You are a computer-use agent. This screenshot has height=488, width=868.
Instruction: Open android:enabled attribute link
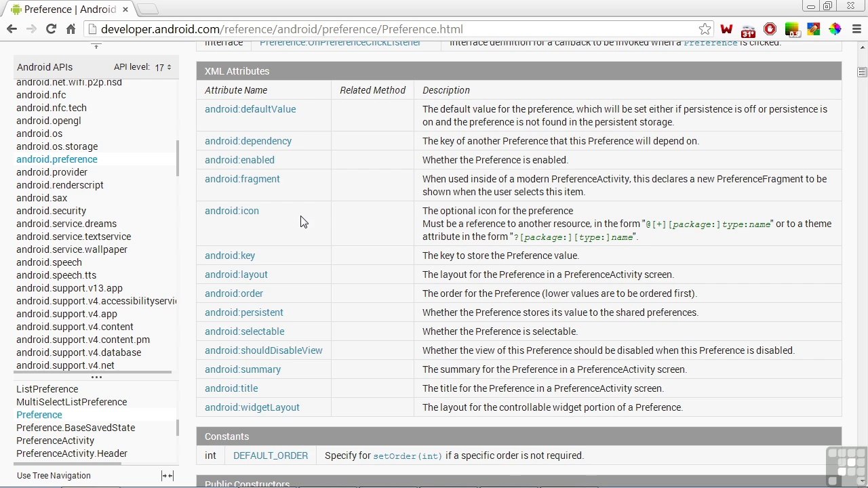click(x=239, y=160)
